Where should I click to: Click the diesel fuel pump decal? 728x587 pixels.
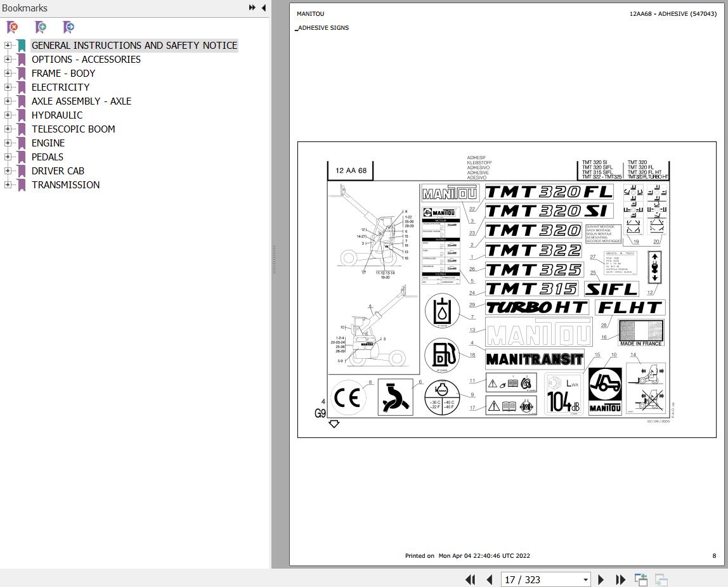441,356
